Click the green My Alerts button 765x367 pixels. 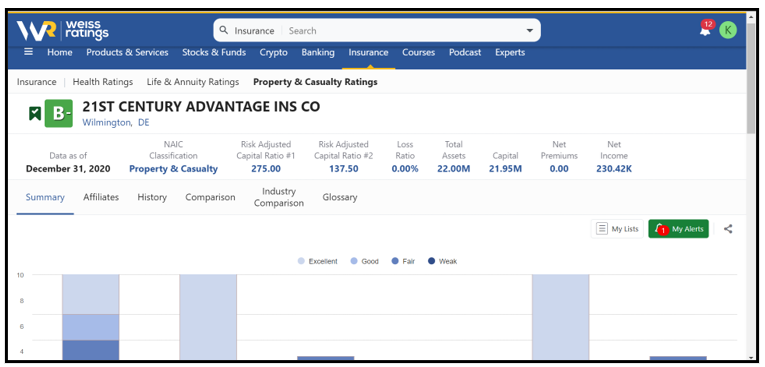pyautogui.click(x=678, y=228)
